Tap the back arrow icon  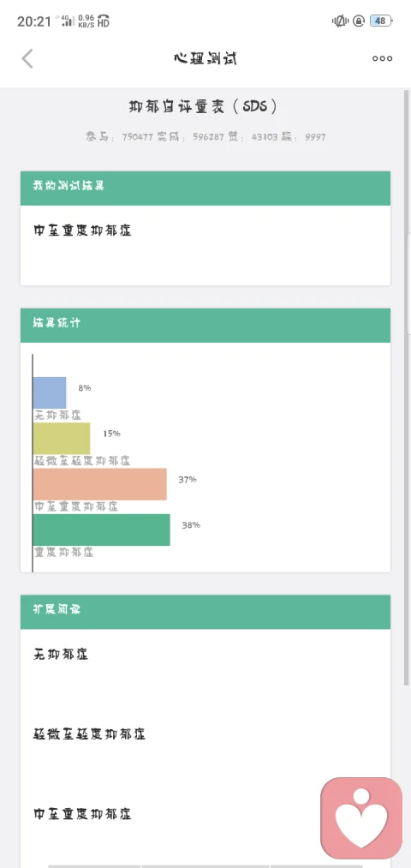point(27,58)
